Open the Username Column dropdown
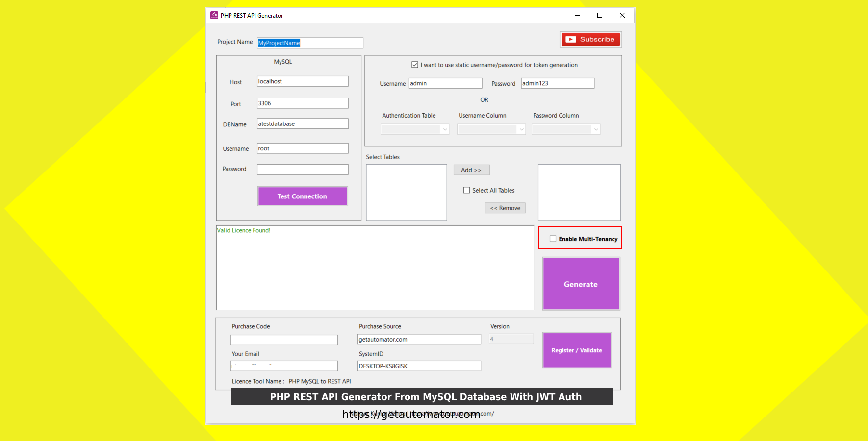This screenshot has height=441, width=868. click(491, 129)
